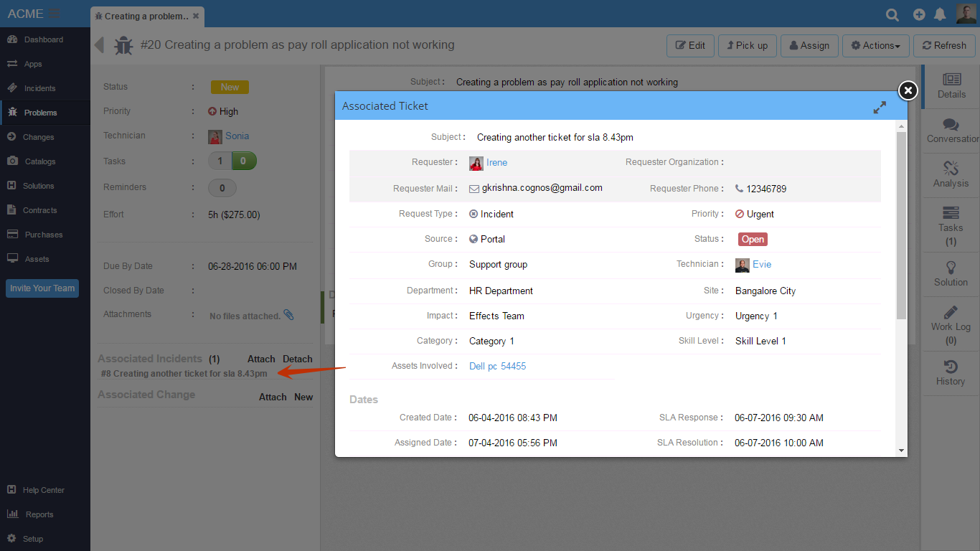Open Catalogs in the sidebar

pyautogui.click(x=44, y=161)
